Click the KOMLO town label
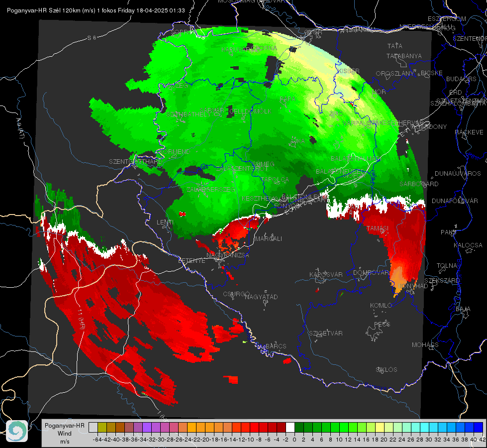The image size is (487, 448). point(381,306)
